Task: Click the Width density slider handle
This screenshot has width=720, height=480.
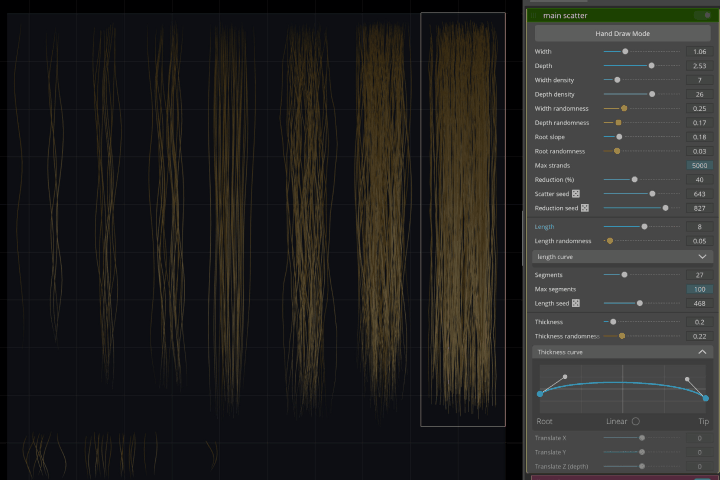Action: [x=617, y=80]
